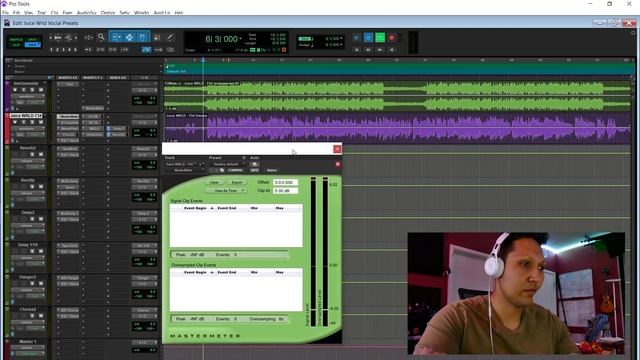Select the Trim tool in toolbar
This screenshot has height=360, width=640.
[116, 38]
